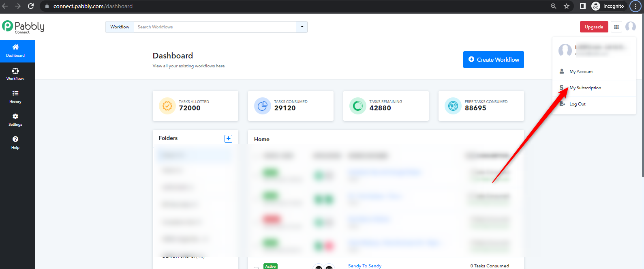Click the 42880 tasks remaining value
Image resolution: width=644 pixels, height=269 pixels.
[x=380, y=108]
